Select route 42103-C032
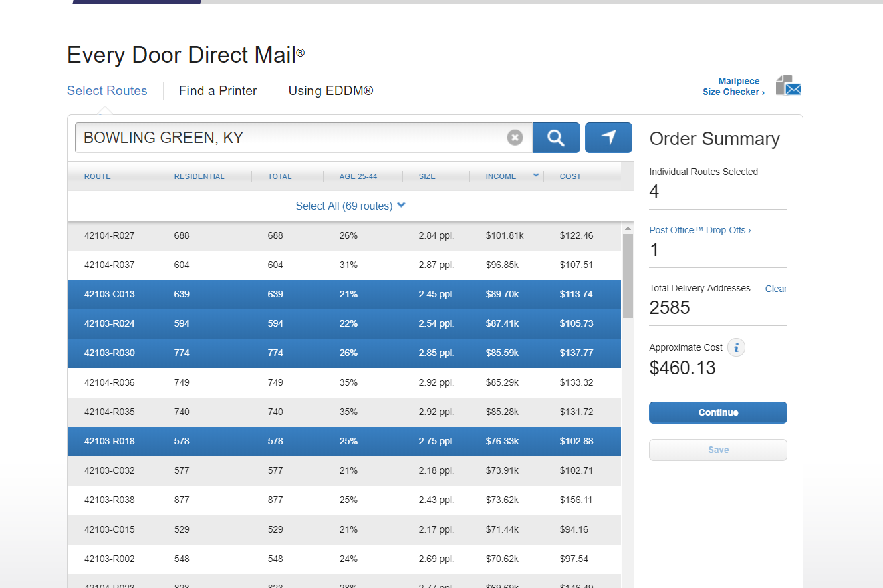This screenshot has width=883, height=588. pyautogui.click(x=344, y=470)
